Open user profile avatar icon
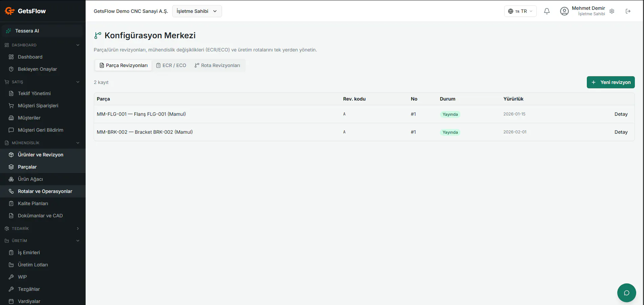Screen dimensions: 644x305 (x=564, y=11)
